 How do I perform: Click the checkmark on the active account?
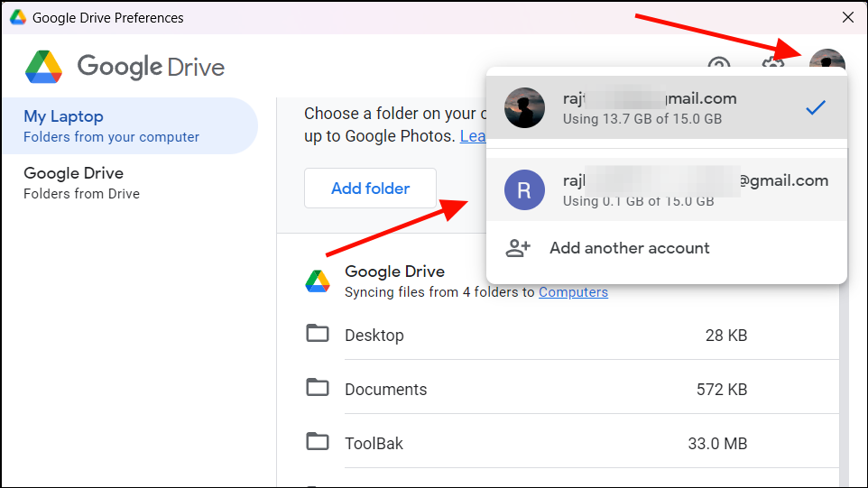[816, 107]
